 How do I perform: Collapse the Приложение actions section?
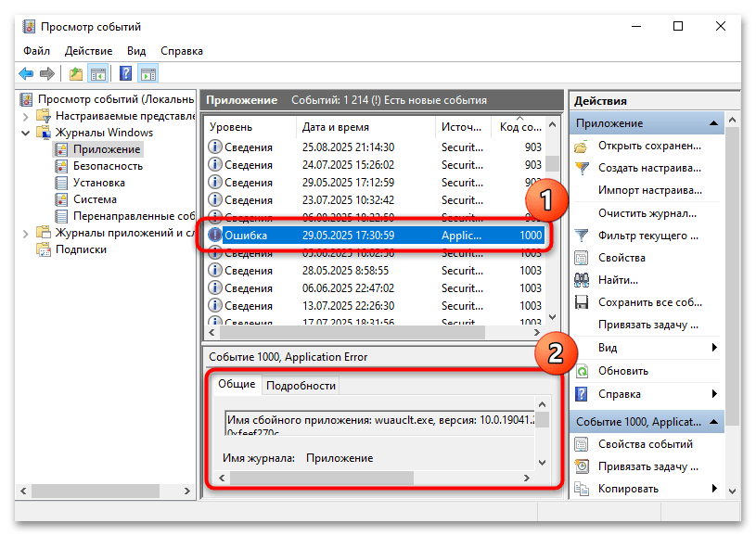click(711, 122)
